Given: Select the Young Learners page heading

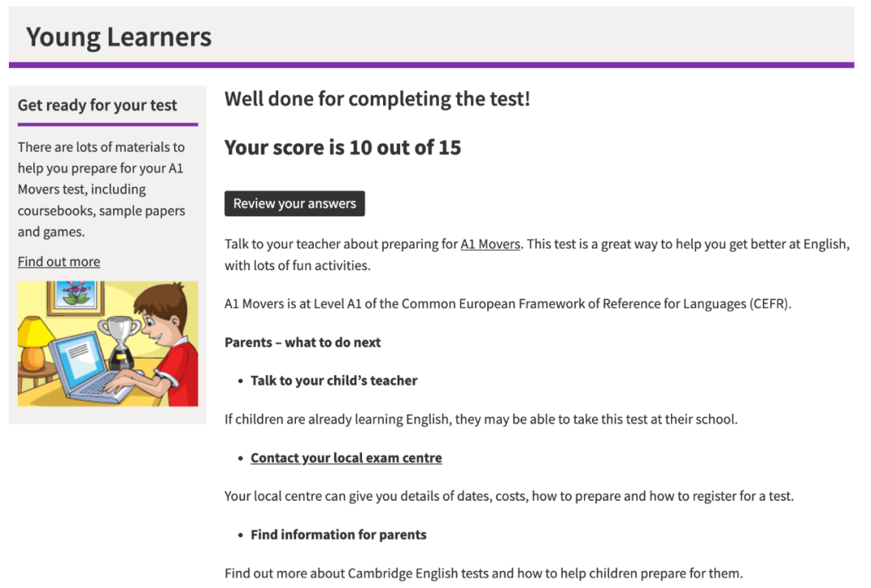Looking at the screenshot, I should (x=119, y=36).
